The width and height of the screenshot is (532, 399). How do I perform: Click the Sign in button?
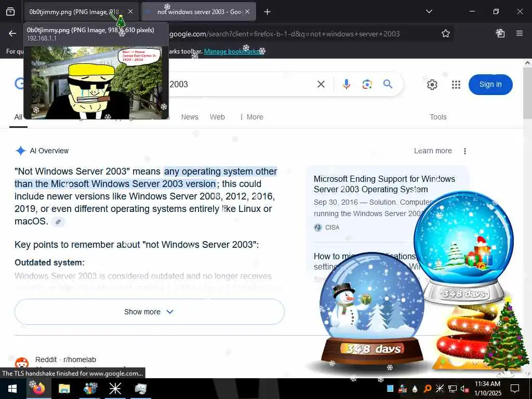pyautogui.click(x=490, y=85)
